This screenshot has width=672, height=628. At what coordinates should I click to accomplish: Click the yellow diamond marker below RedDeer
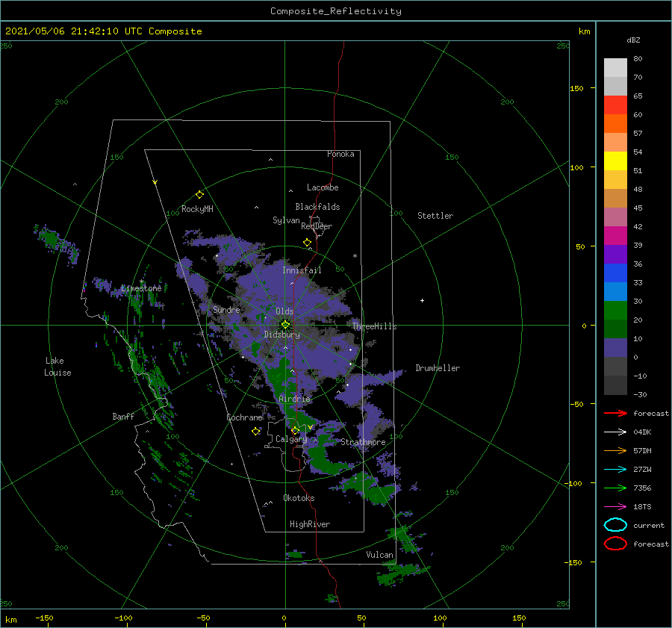[x=307, y=243]
